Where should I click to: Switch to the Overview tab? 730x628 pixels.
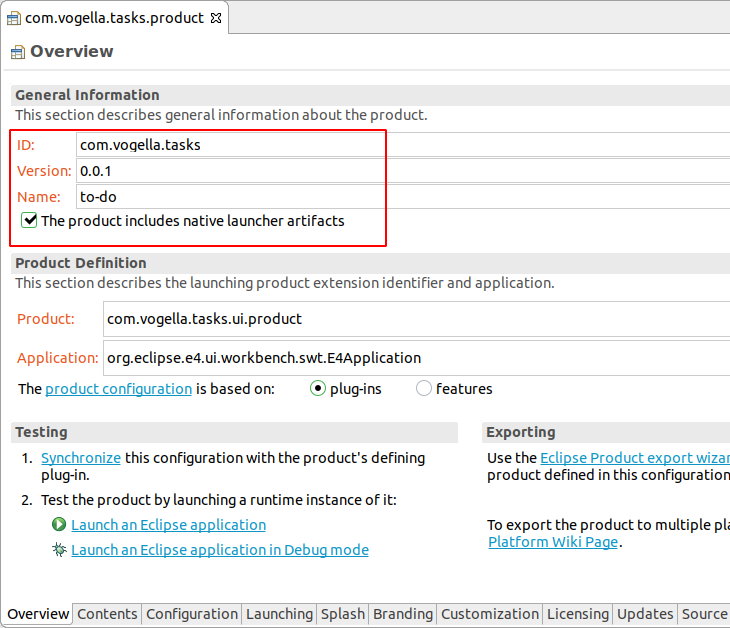(x=38, y=614)
